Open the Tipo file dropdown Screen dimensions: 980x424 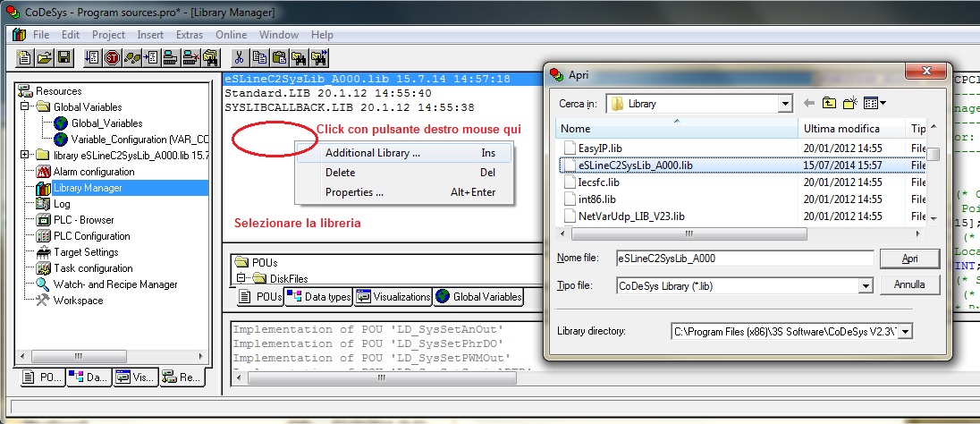(x=866, y=286)
